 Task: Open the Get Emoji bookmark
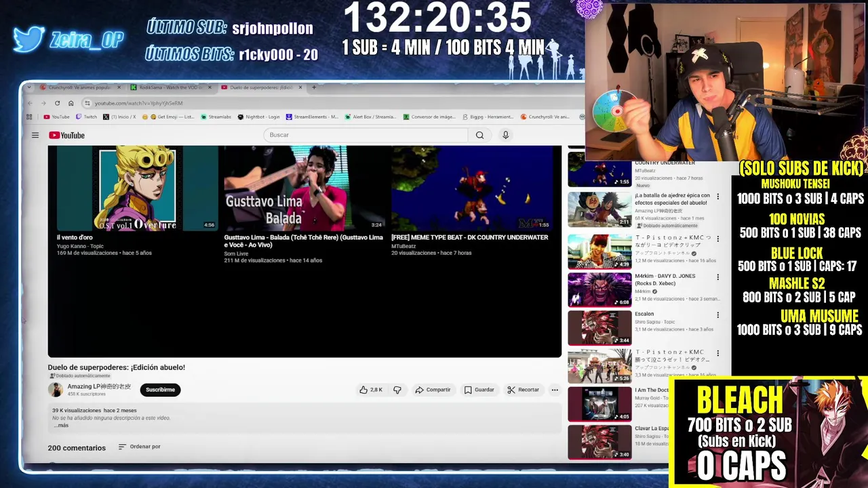pos(168,117)
